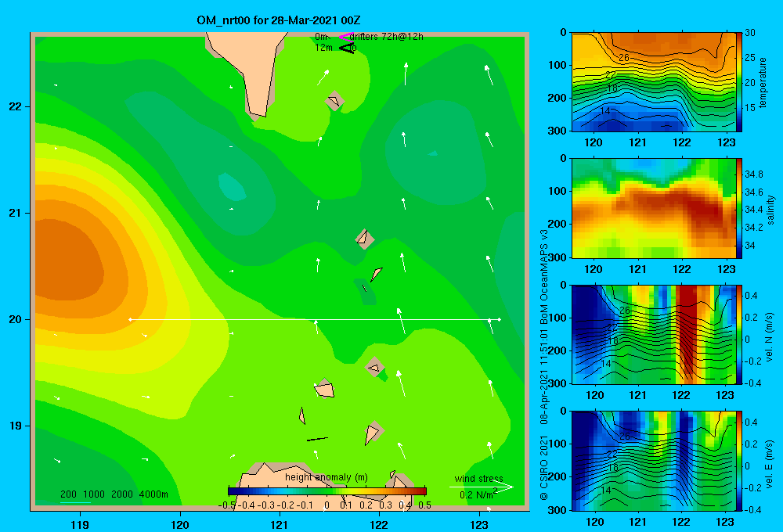
Task: Click the '34' tick on salinity scale
Action: tap(750, 246)
